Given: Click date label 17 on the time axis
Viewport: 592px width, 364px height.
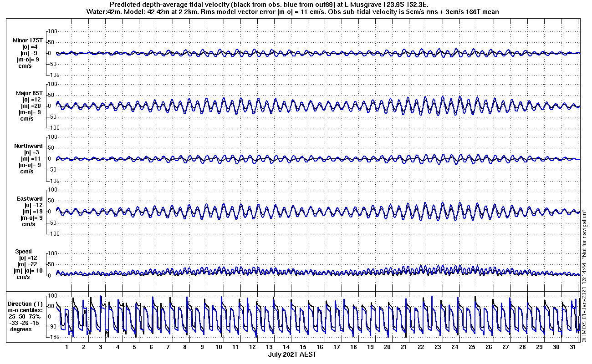Looking at the screenshot, I should point(337,347).
